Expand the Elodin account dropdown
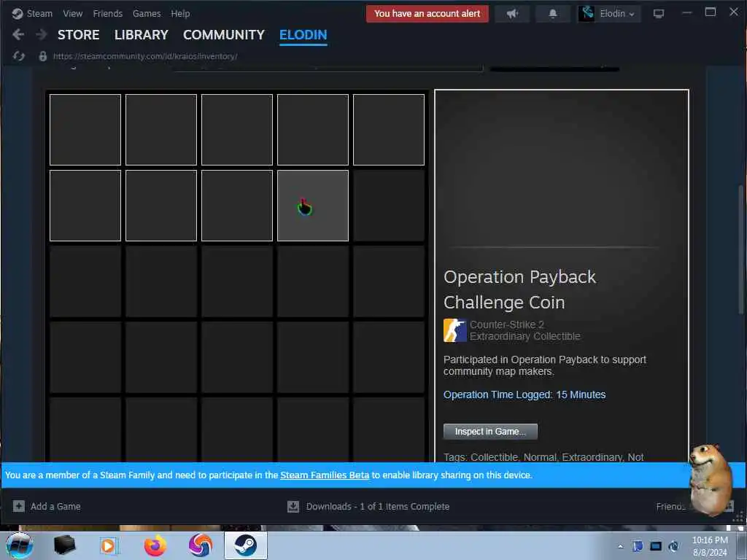 coord(617,14)
